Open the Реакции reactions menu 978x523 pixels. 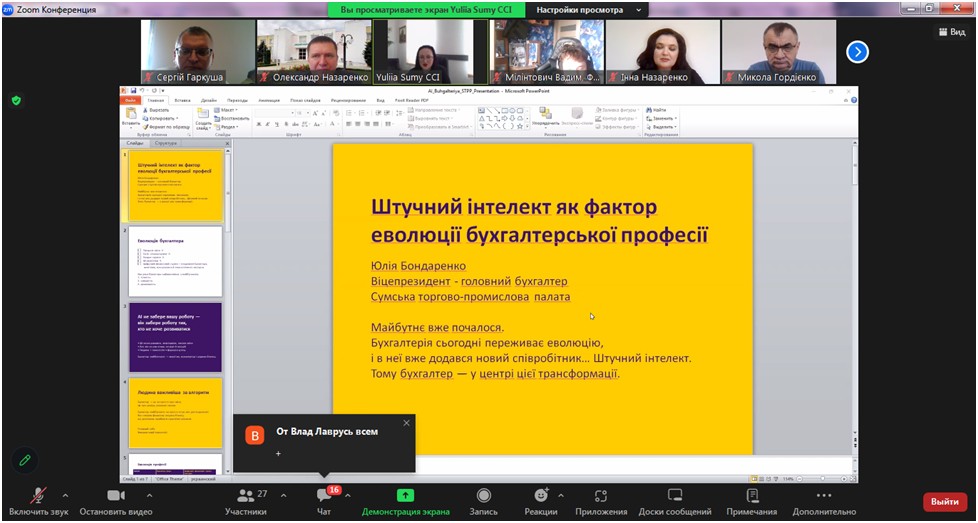tap(541, 496)
